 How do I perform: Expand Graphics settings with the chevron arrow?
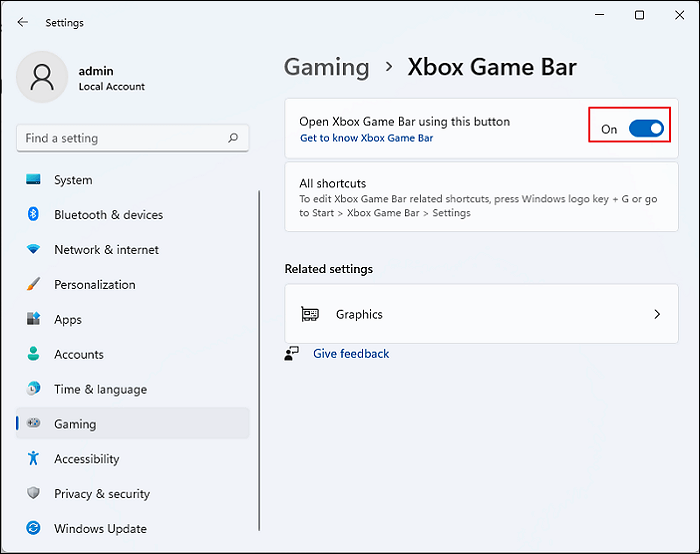tap(657, 314)
